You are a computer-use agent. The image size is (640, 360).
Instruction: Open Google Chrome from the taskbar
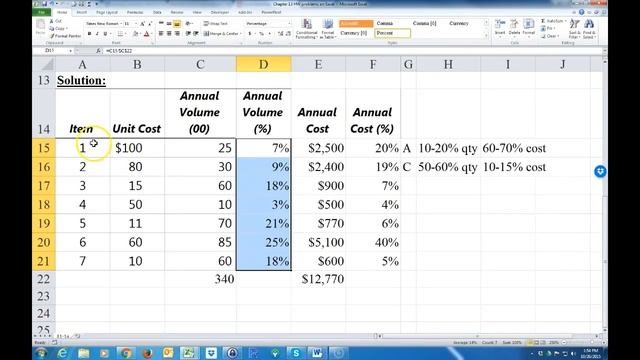coord(126,353)
